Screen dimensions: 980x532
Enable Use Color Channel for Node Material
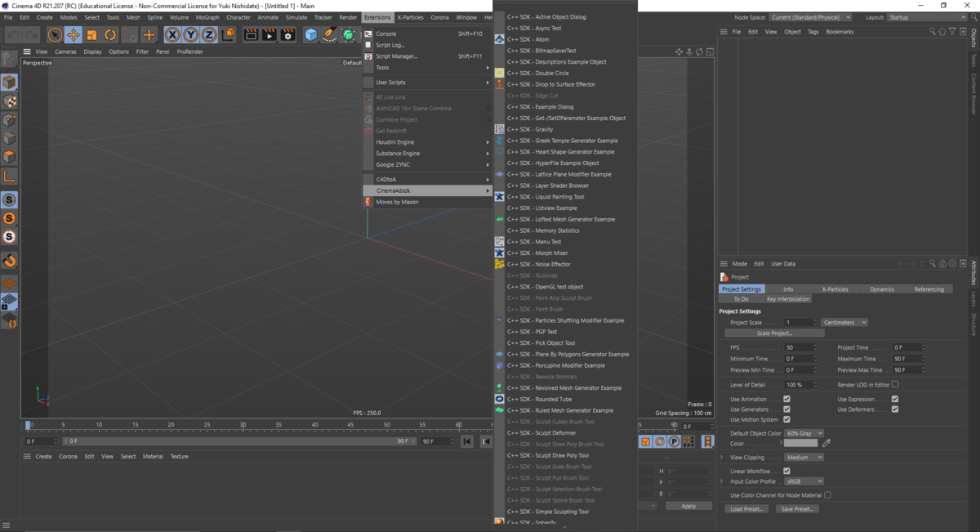click(827, 495)
